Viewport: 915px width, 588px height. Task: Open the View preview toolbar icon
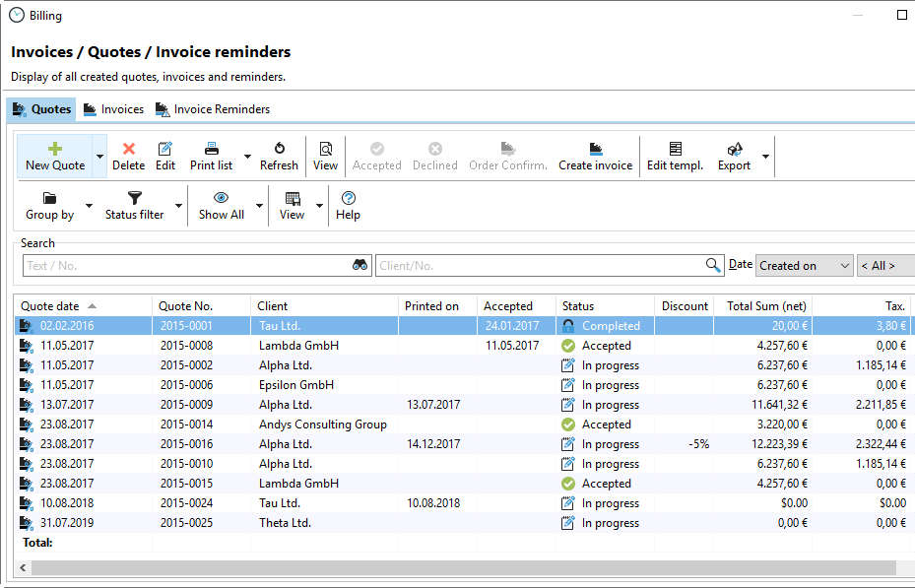325,156
